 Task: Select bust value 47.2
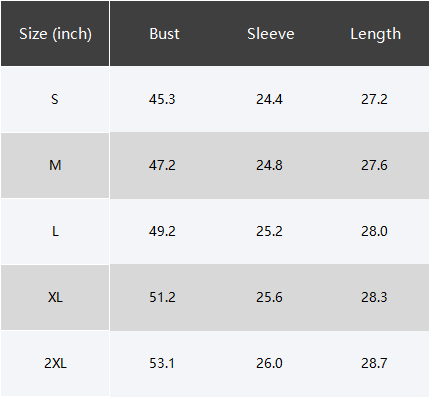pos(162,165)
